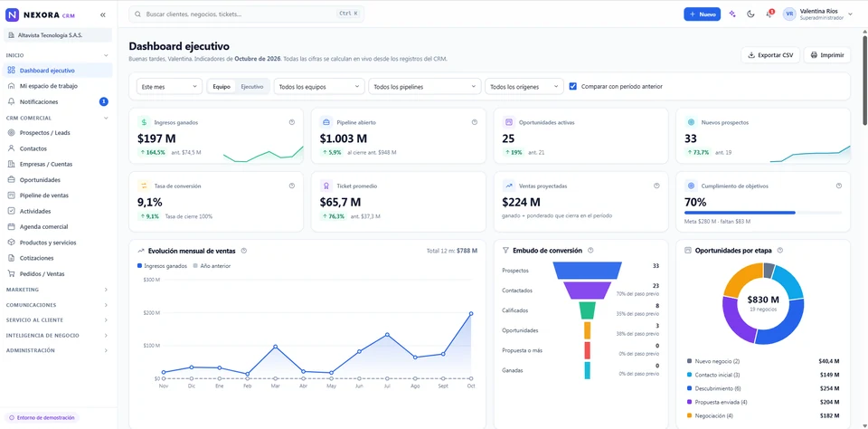Image resolution: width=868 pixels, height=429 pixels.
Task: Click the Entorno de demostración badge
Action: pyautogui.click(x=42, y=418)
